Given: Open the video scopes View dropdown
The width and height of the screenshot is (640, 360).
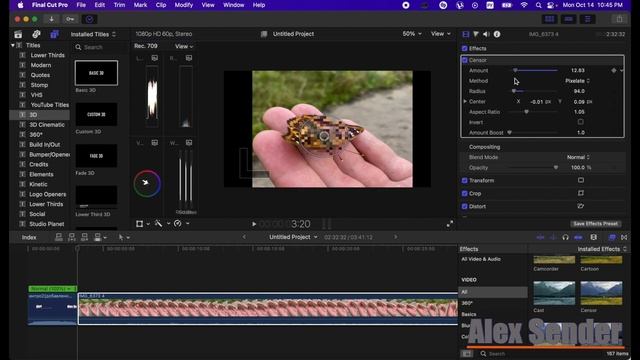Looking at the screenshot, I should click(x=184, y=47).
